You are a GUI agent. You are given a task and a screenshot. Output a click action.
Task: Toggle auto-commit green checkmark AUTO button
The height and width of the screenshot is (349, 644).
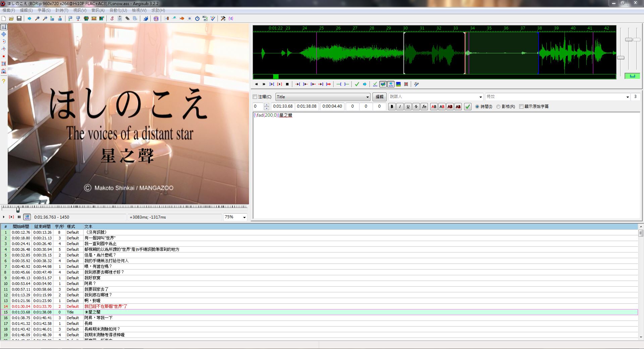(375, 84)
